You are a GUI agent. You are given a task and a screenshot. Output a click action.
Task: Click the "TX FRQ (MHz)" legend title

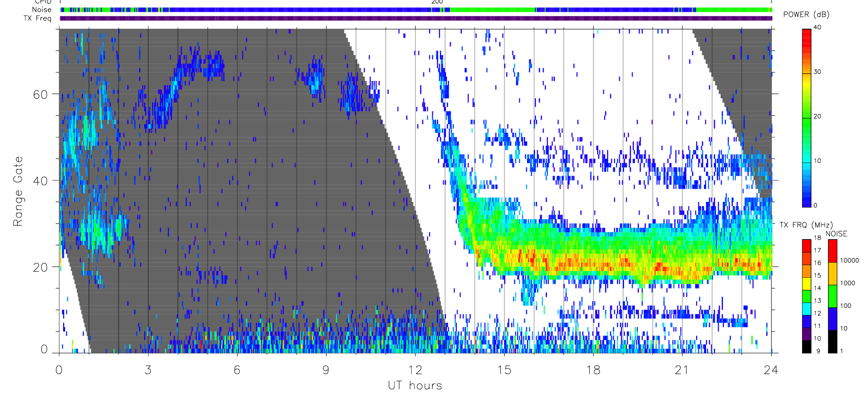pos(806,225)
